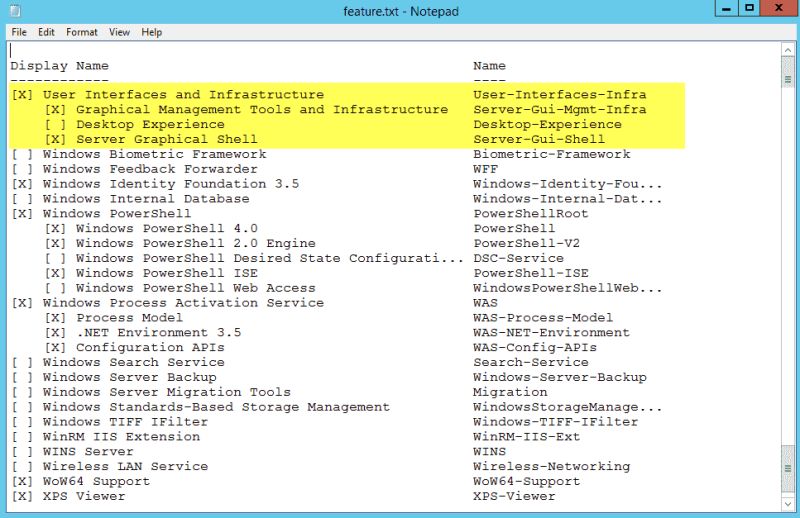Click the 'Windows Internal Database' text
This screenshot has width=800, height=518.
[146, 199]
